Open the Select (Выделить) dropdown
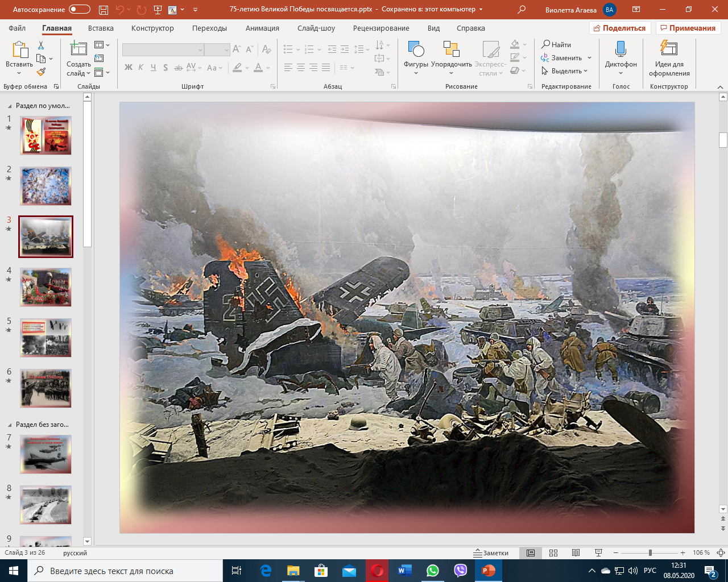The width and height of the screenshot is (728, 582). coord(565,71)
